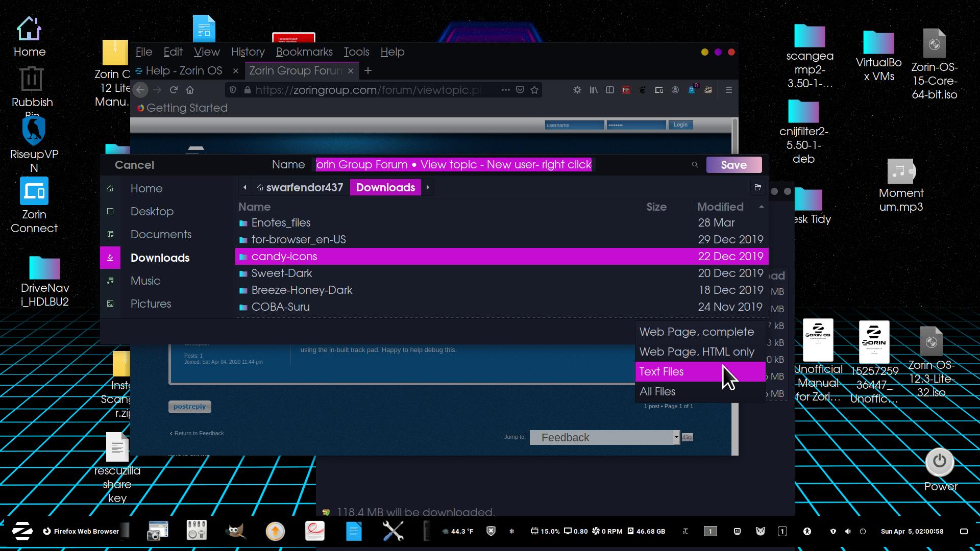Open the Documents sidebar location
Screen dimensions: 980x551
[x=161, y=234]
